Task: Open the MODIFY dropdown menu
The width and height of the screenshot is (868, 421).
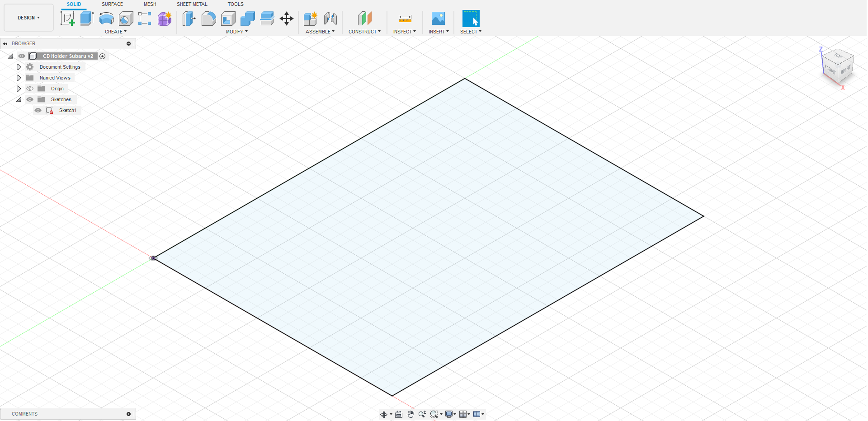Action: [x=237, y=32]
